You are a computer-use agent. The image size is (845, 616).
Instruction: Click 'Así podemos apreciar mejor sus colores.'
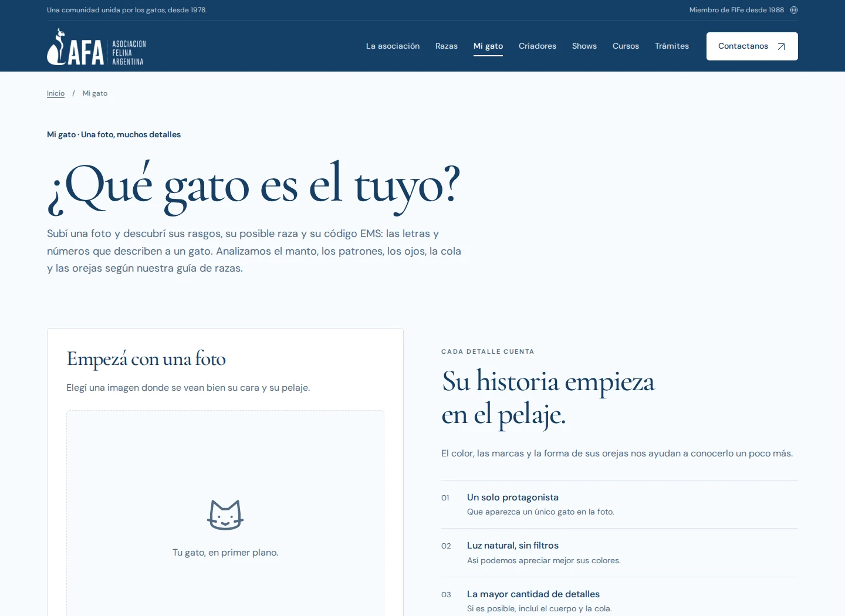pyautogui.click(x=544, y=561)
